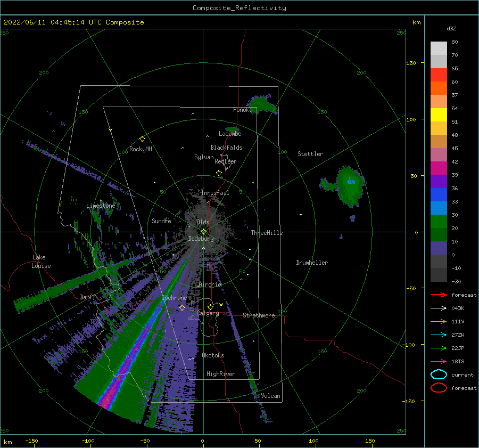Click the Vulcan label
This screenshot has width=479, height=448.
coord(271,396)
